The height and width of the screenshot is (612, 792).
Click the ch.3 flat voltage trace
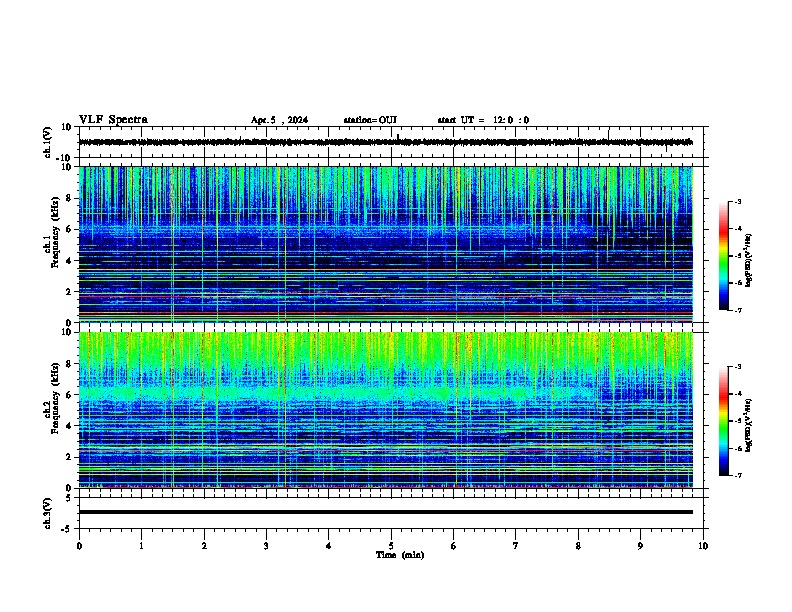coord(386,512)
